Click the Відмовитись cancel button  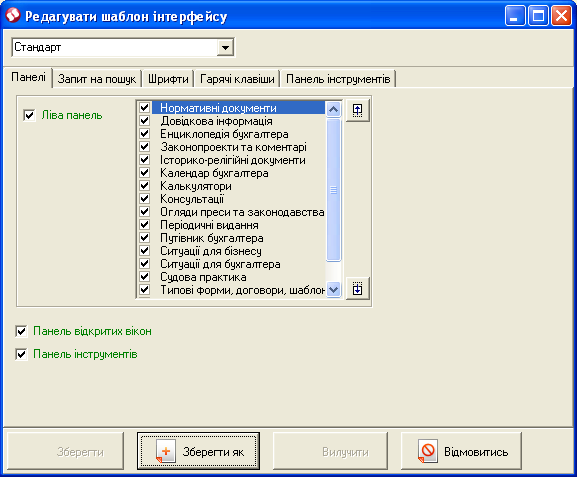(461, 451)
